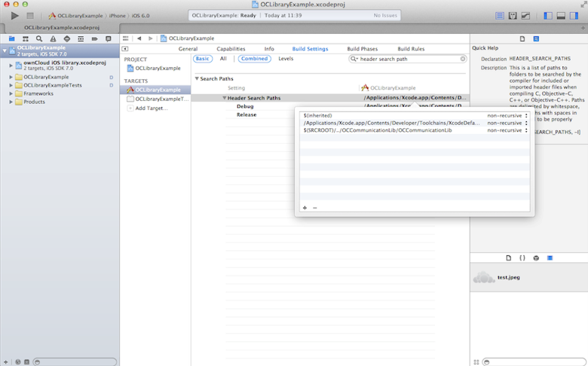Open the Quick Help inspector icon
Image resolution: width=588 pixels, height=366 pixels.
tap(536, 38)
